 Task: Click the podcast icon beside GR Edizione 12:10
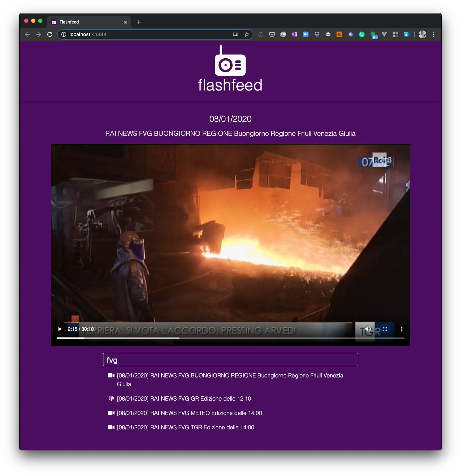111,398
